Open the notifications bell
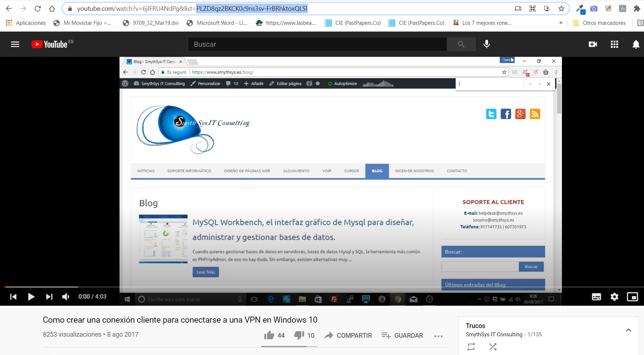Screen dimensions: 644x355 tap(636, 44)
